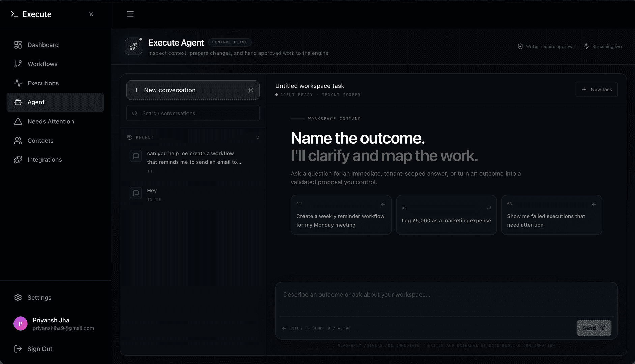The width and height of the screenshot is (635, 364).
Task: Click the Sign Out link
Action: pos(55,349)
